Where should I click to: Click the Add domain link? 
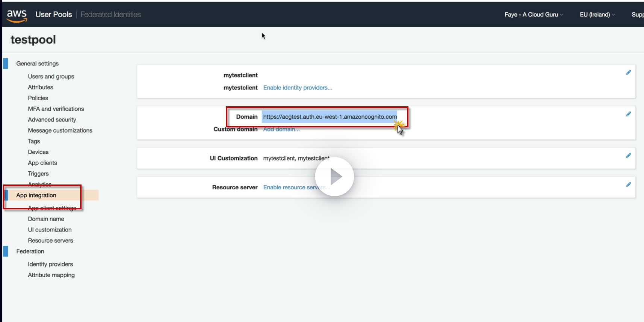click(281, 129)
